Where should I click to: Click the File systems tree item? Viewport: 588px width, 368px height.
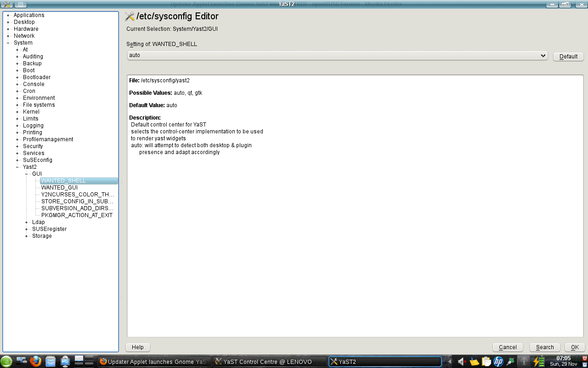point(39,105)
